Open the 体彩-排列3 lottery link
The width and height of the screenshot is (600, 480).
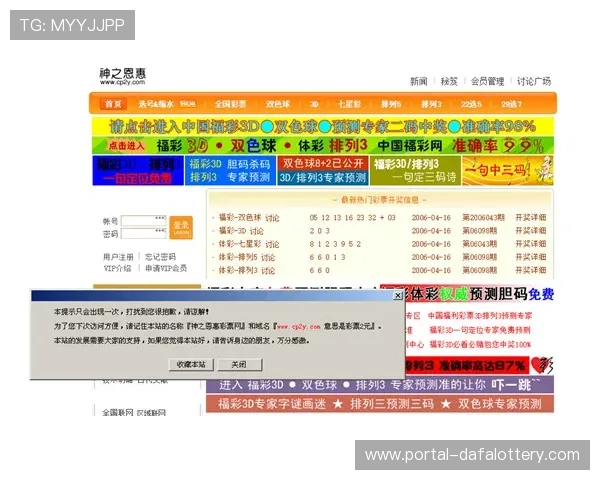pos(238,270)
